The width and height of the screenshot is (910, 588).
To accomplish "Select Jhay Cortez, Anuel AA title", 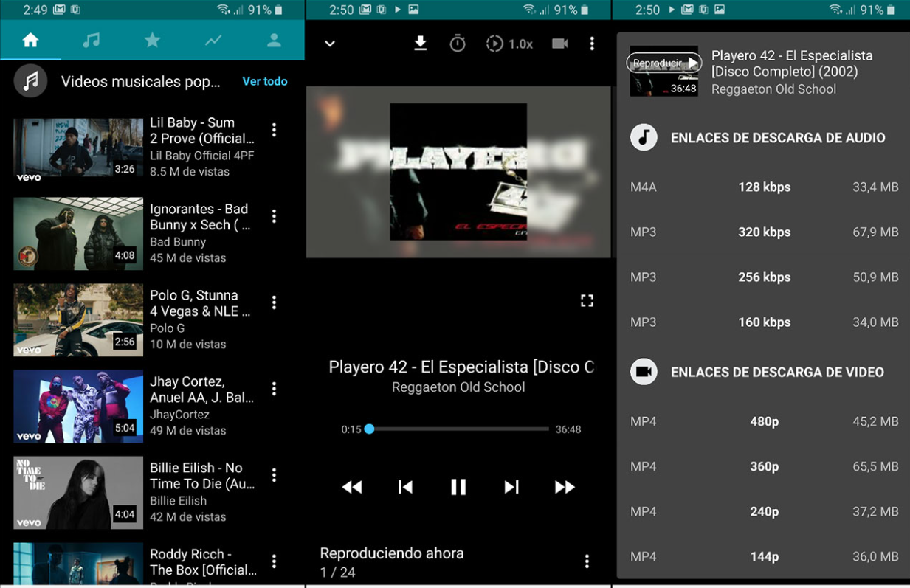I will coord(201,390).
